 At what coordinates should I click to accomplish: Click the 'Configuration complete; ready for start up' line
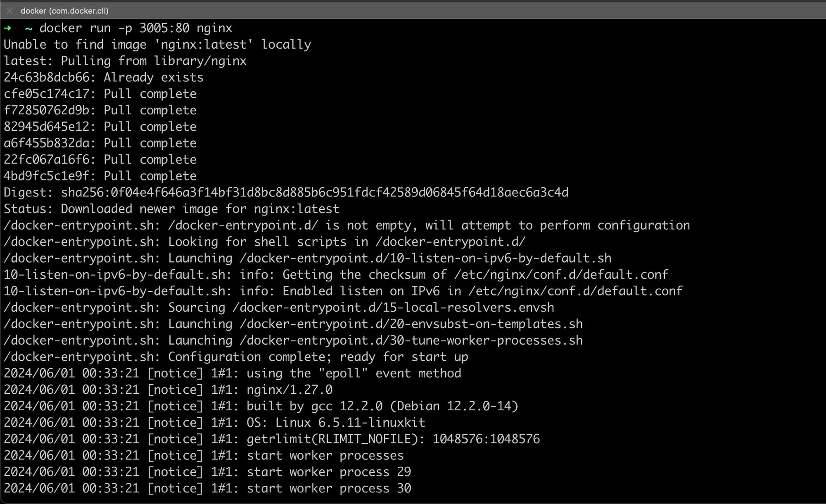point(236,357)
